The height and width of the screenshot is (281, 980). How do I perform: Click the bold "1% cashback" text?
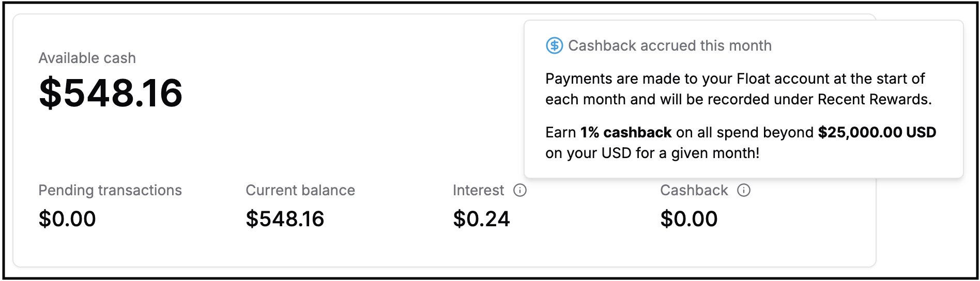[x=626, y=133]
